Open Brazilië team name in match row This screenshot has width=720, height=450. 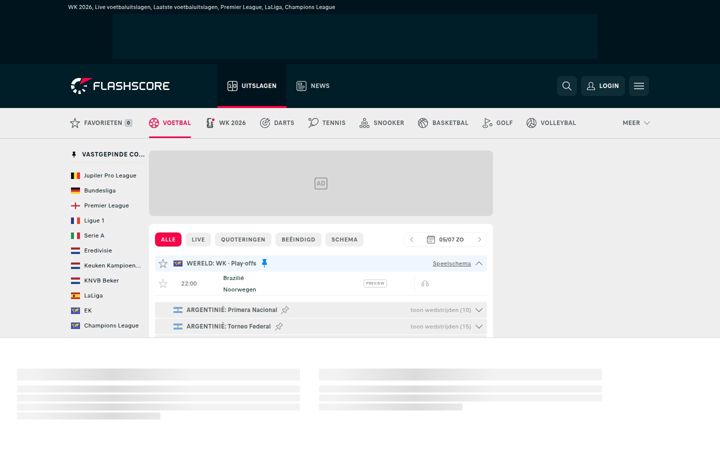(233, 278)
